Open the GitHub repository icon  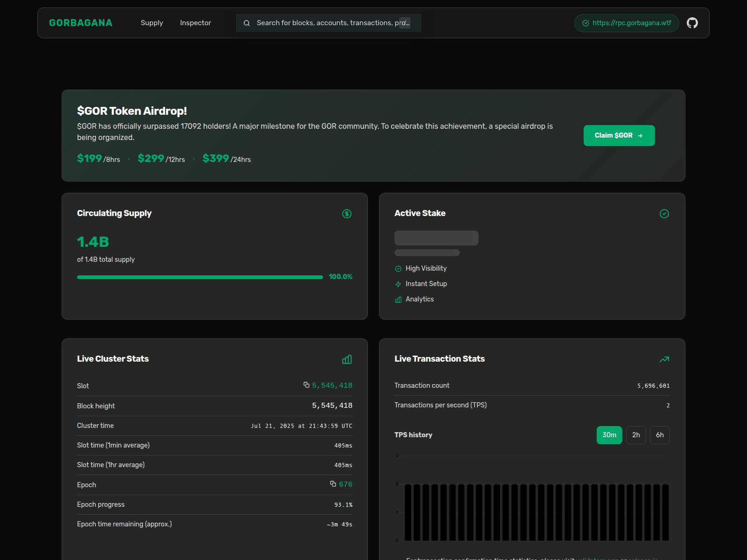click(692, 22)
